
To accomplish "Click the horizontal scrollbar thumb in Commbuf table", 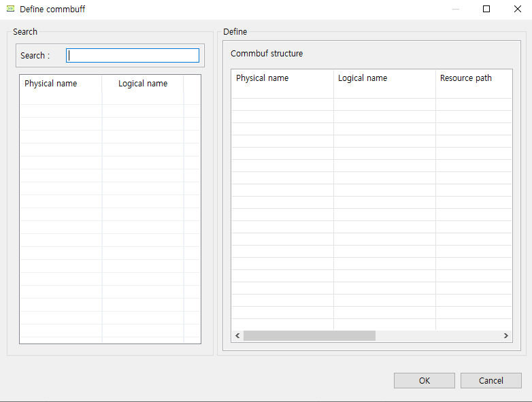I will tap(310, 335).
